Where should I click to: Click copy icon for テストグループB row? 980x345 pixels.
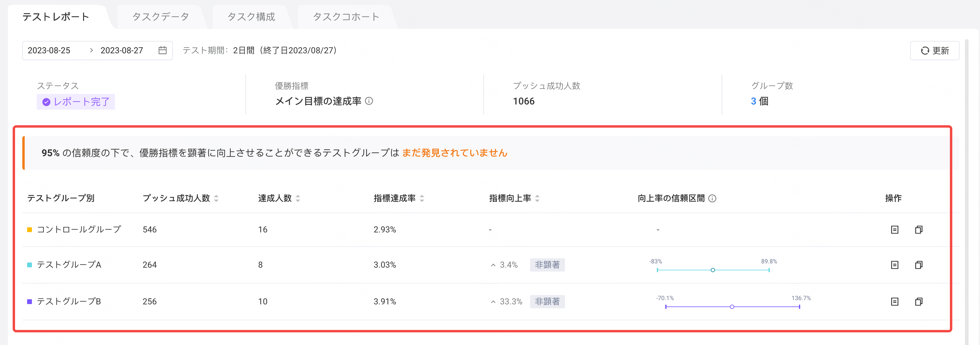pos(919,302)
